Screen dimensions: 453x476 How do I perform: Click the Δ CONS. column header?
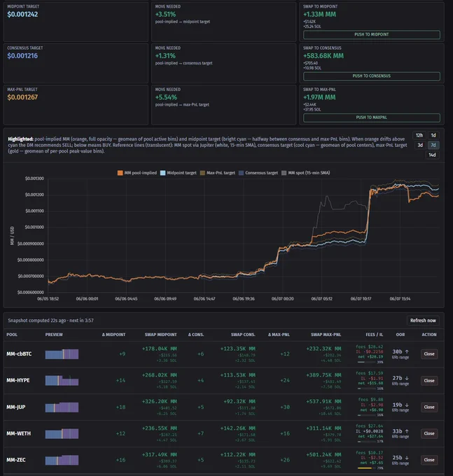click(196, 335)
